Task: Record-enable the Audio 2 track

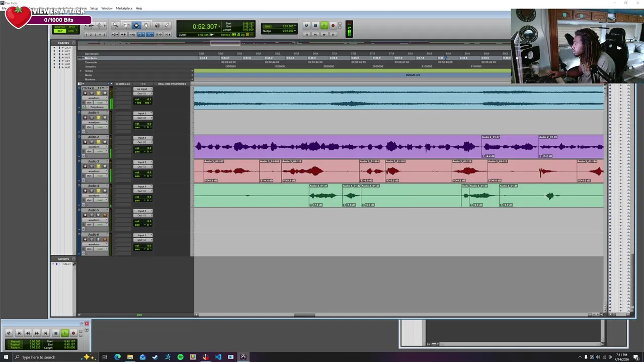Action: tap(85, 142)
